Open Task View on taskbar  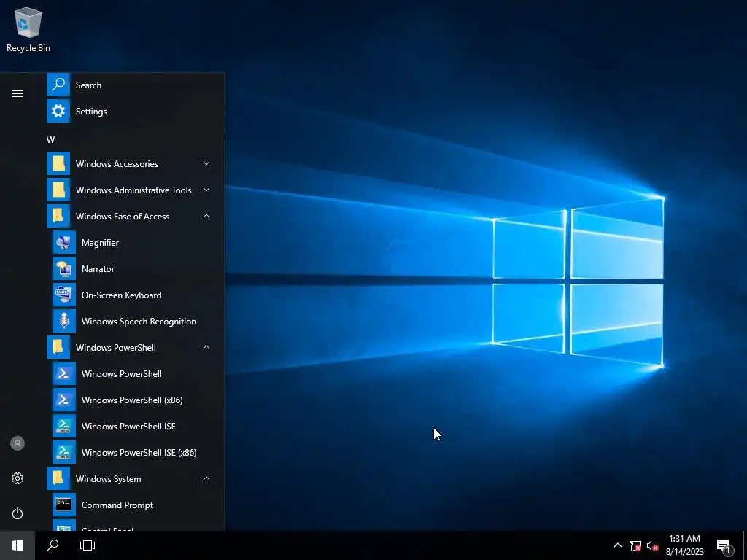(x=88, y=545)
